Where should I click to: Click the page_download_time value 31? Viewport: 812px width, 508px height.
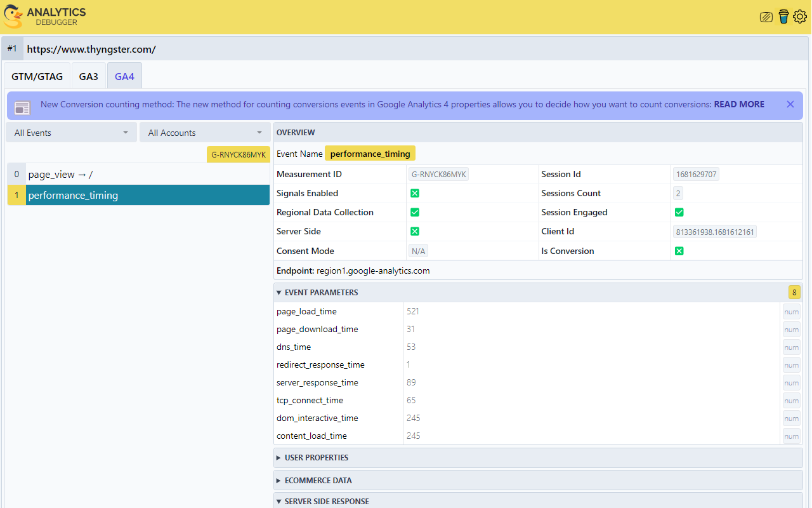(x=410, y=329)
